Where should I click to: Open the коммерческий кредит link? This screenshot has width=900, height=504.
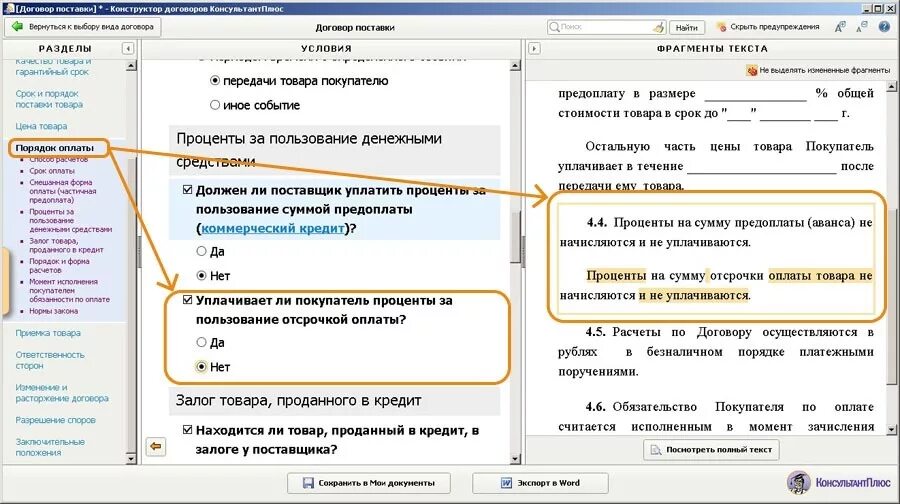tap(273, 228)
